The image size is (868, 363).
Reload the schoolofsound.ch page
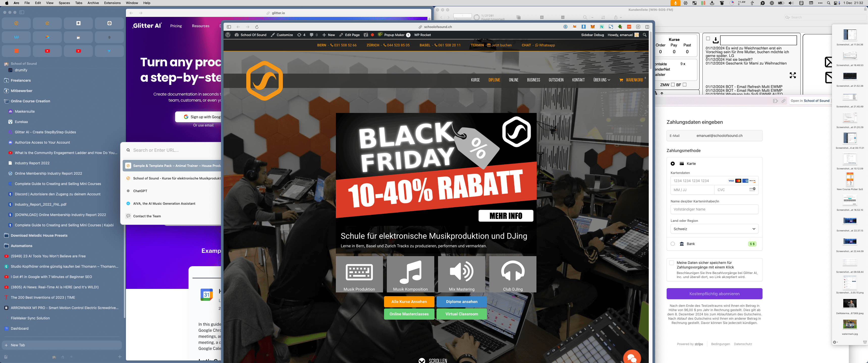pos(257,27)
